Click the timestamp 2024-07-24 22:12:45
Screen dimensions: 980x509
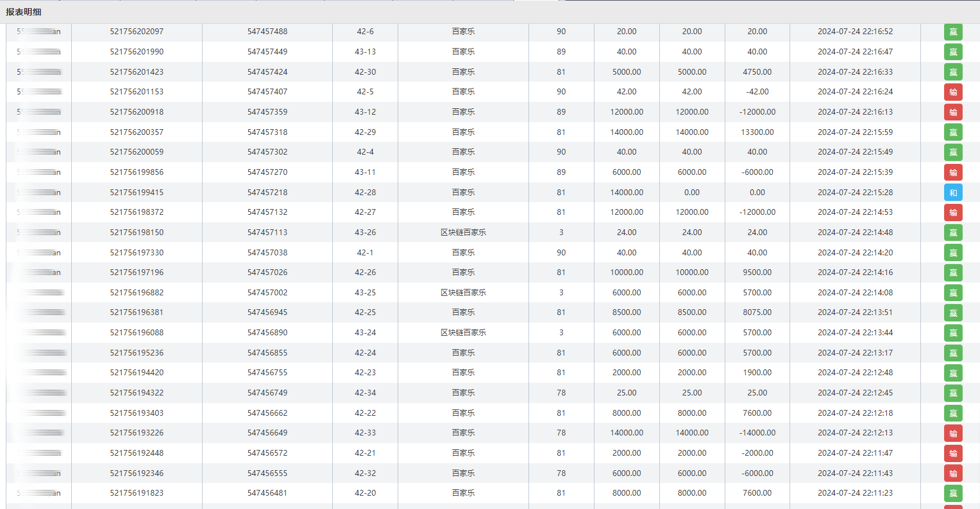854,393
